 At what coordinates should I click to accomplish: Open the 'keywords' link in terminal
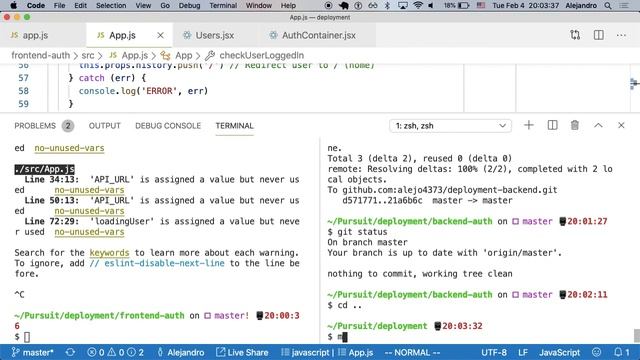[109, 253]
